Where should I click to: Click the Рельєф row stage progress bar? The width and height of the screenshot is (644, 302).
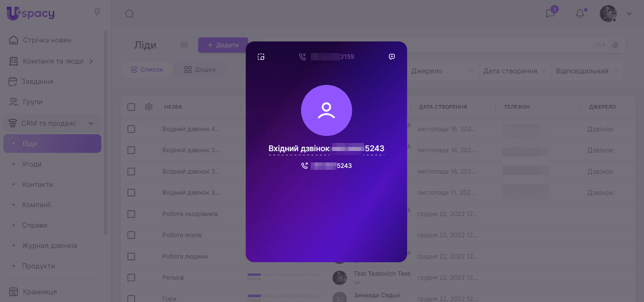pyautogui.click(x=283, y=275)
